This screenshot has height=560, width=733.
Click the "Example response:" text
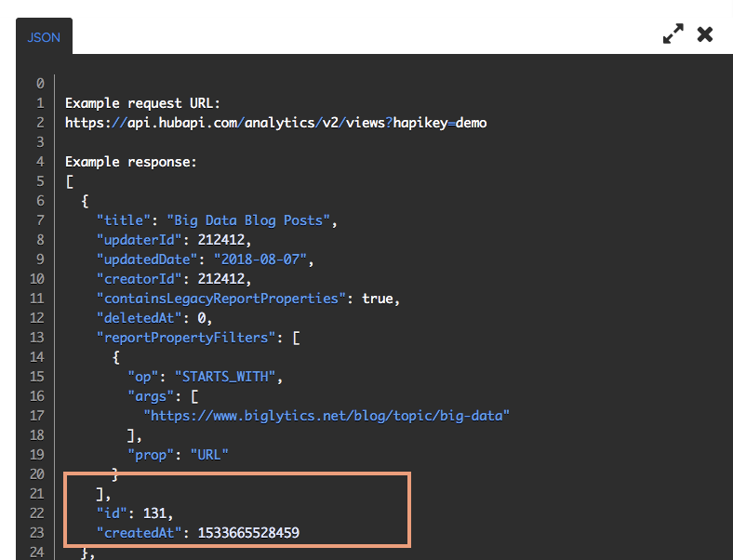coord(131,162)
